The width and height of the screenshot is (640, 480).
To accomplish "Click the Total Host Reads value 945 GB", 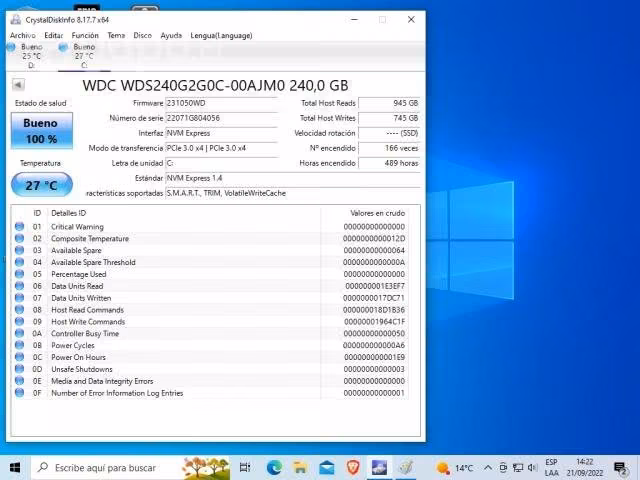I will pyautogui.click(x=389, y=103).
